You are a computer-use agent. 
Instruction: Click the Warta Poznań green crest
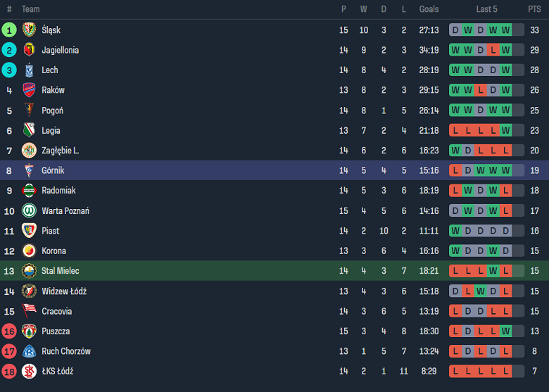click(29, 210)
